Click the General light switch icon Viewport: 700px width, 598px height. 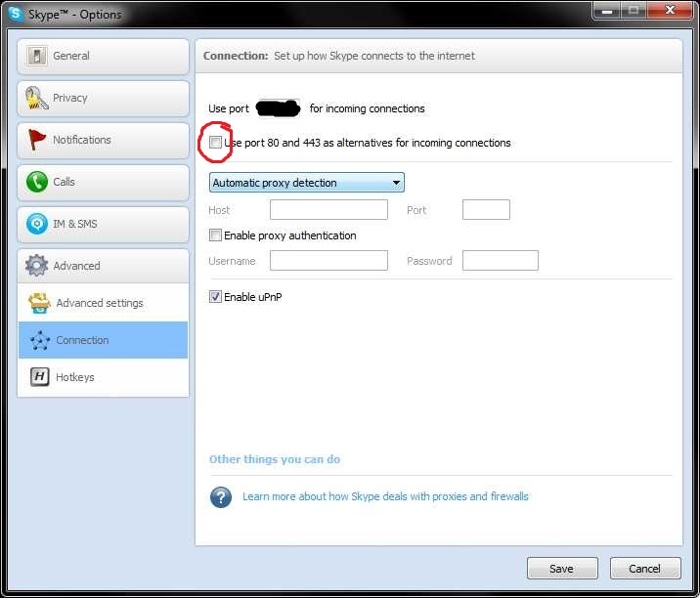(36, 56)
